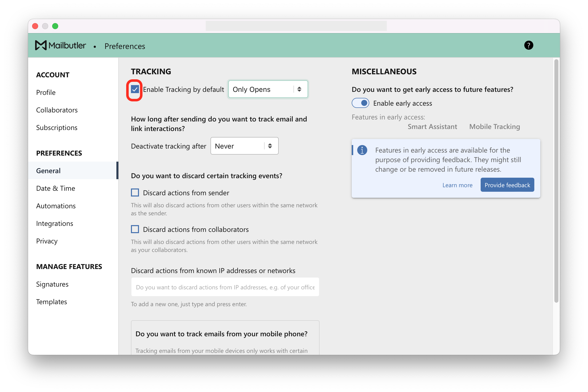Click the Mailbutler logo

point(60,45)
